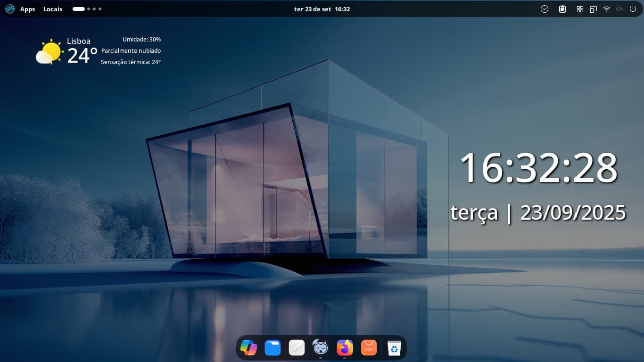Launch Copilot from the dock
The image size is (644, 362).
[x=248, y=348]
